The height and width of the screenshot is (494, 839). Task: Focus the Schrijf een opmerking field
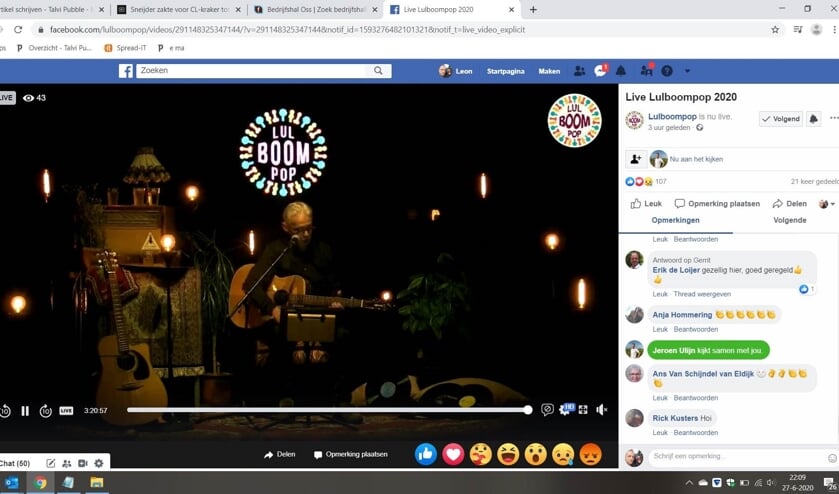click(737, 457)
